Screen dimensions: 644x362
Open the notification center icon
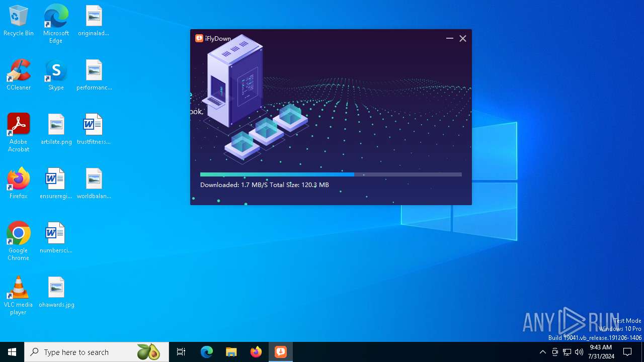[x=627, y=352]
